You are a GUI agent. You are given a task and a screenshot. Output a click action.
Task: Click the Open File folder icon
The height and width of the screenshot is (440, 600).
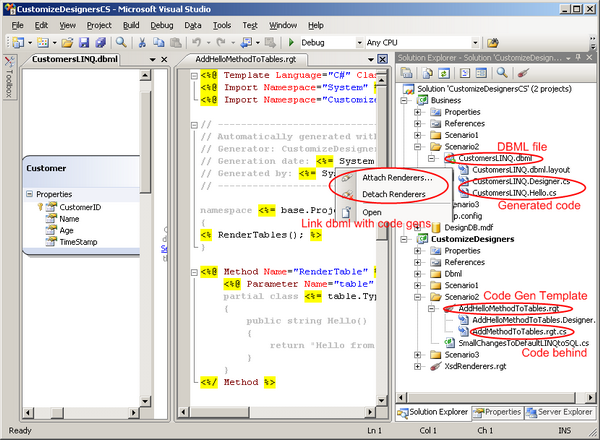[x=67, y=42]
